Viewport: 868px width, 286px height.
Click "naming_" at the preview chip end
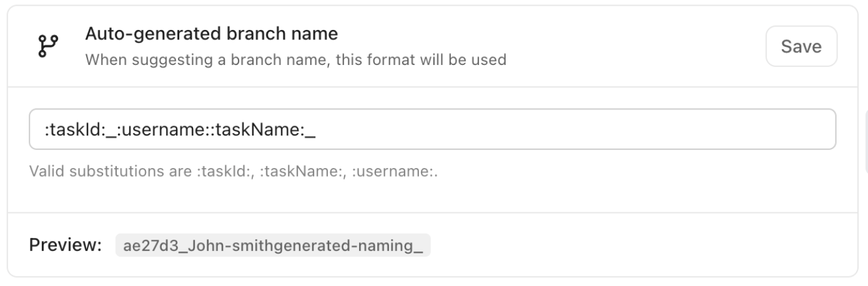tap(393, 245)
